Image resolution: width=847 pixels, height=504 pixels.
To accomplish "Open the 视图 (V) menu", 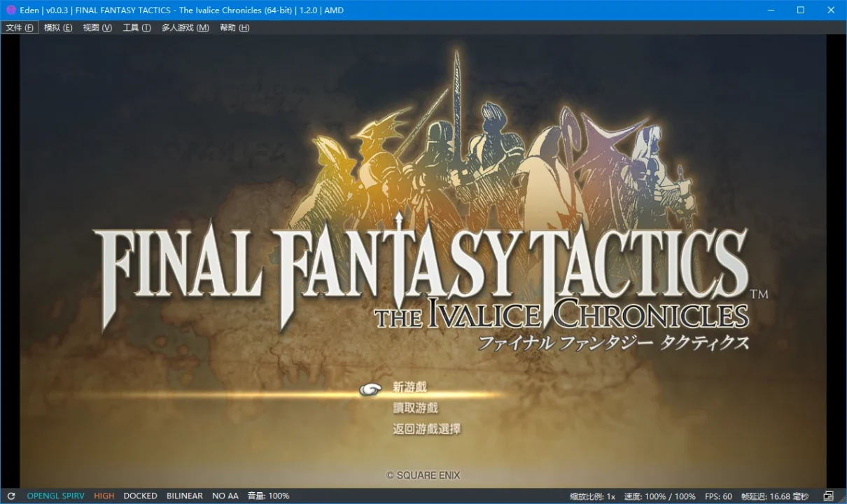I will (97, 28).
